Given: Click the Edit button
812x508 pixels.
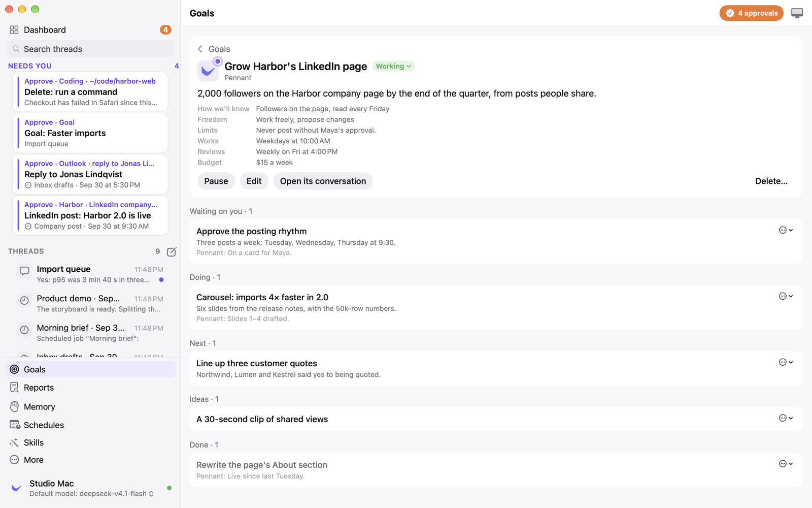Looking at the screenshot, I should [x=254, y=181].
